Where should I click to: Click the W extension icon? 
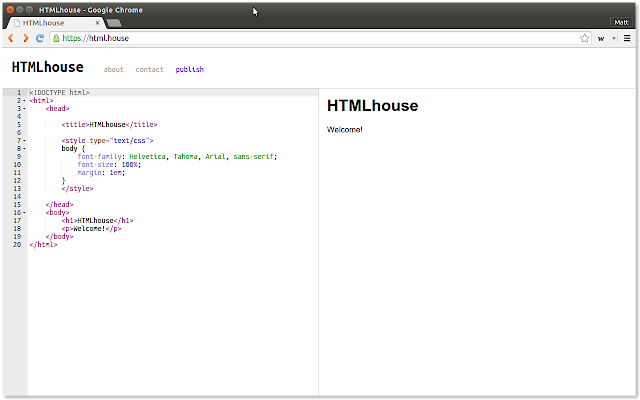coord(601,38)
